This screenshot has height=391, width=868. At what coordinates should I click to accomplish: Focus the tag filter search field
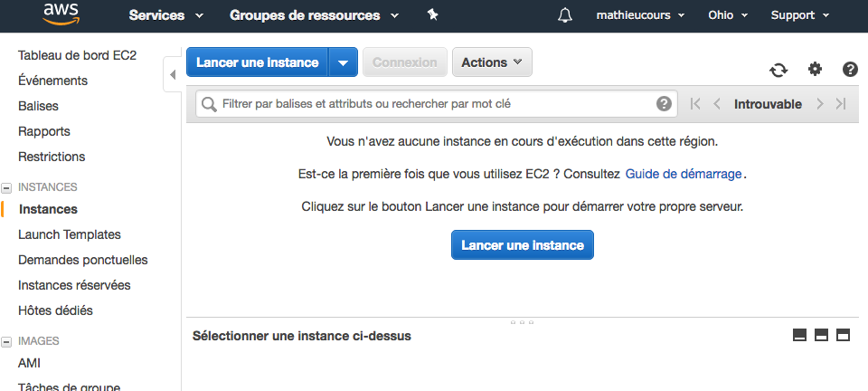434,104
